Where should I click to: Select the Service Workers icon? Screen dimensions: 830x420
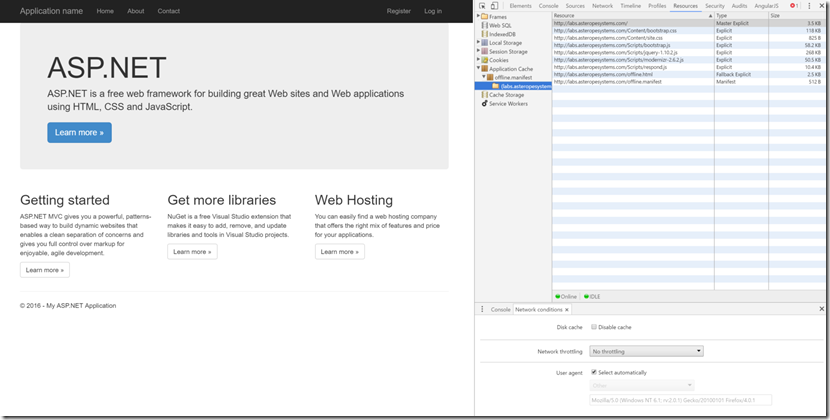pos(484,103)
